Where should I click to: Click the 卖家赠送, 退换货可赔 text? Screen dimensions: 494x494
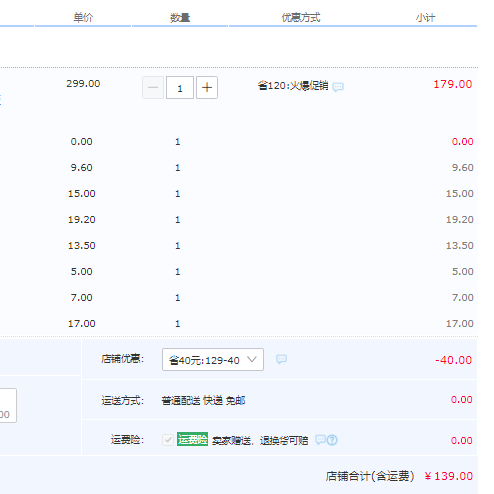click(260, 441)
